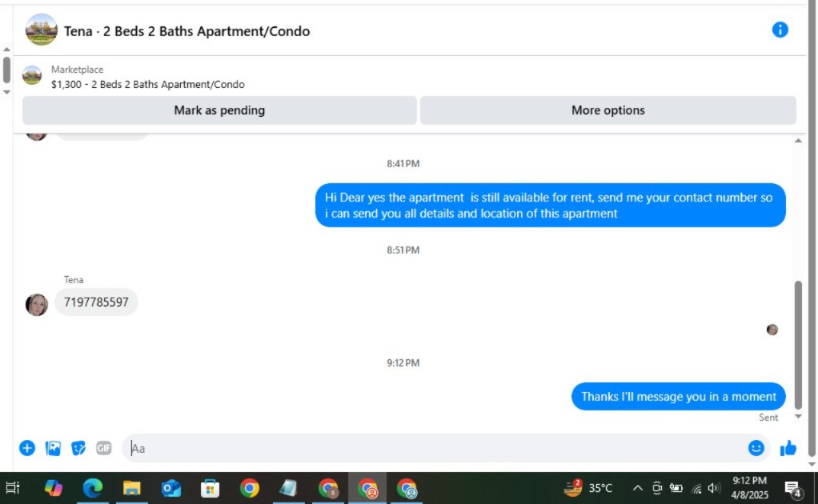Click More options button

[608, 110]
